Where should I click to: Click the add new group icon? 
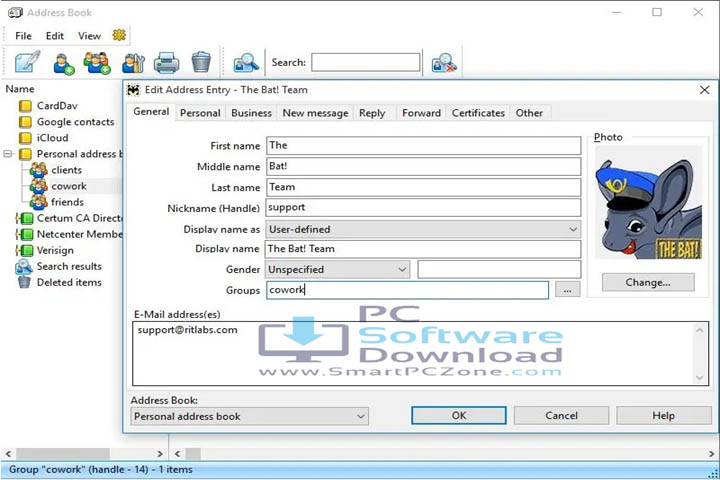[97, 63]
